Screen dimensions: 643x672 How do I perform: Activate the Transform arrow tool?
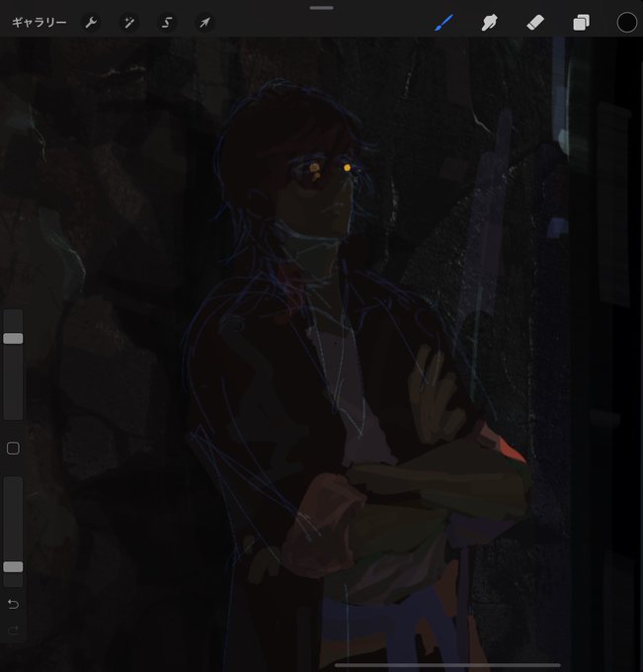pos(204,23)
